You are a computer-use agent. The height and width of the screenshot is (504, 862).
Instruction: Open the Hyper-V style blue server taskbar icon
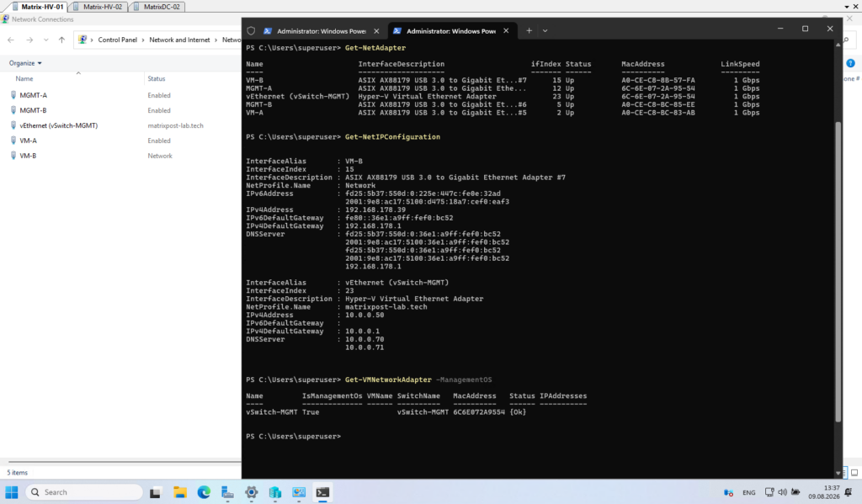click(275, 492)
